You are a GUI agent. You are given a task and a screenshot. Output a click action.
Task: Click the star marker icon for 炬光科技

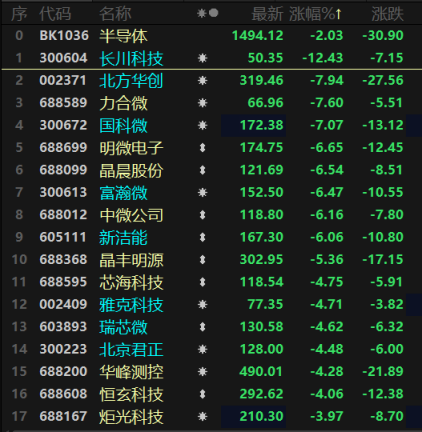pos(202,417)
